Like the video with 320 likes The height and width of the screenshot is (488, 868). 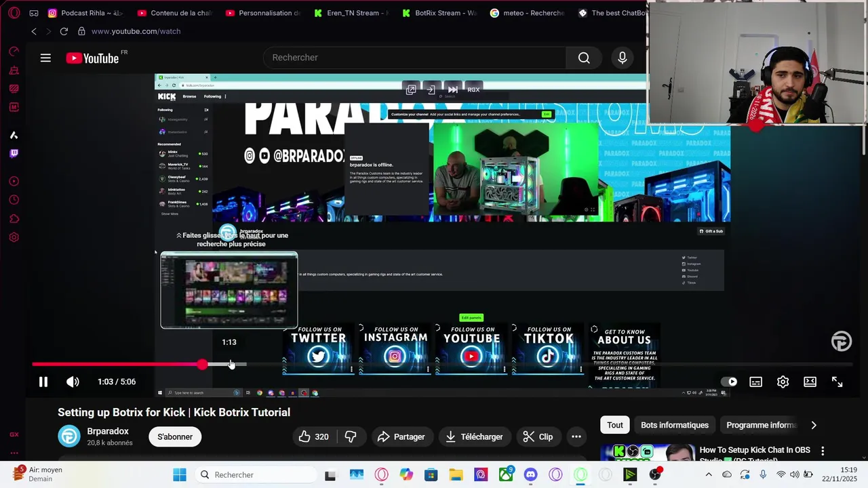(314, 436)
